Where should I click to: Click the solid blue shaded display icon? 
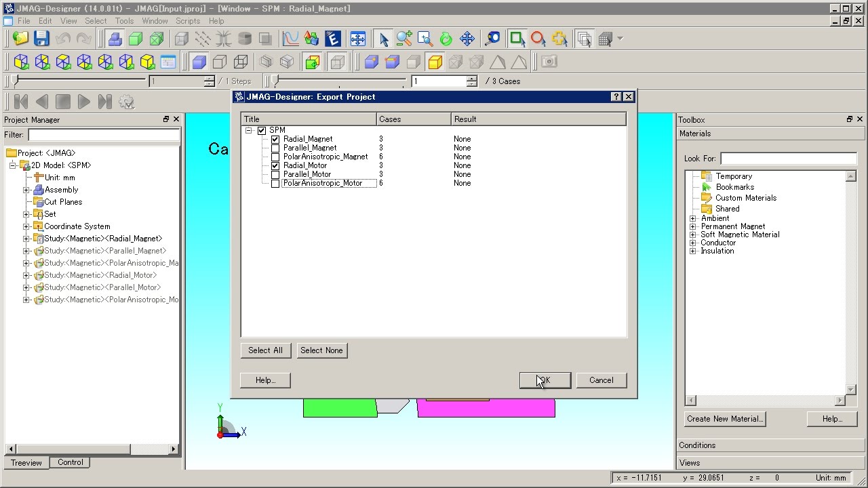[x=199, y=62]
